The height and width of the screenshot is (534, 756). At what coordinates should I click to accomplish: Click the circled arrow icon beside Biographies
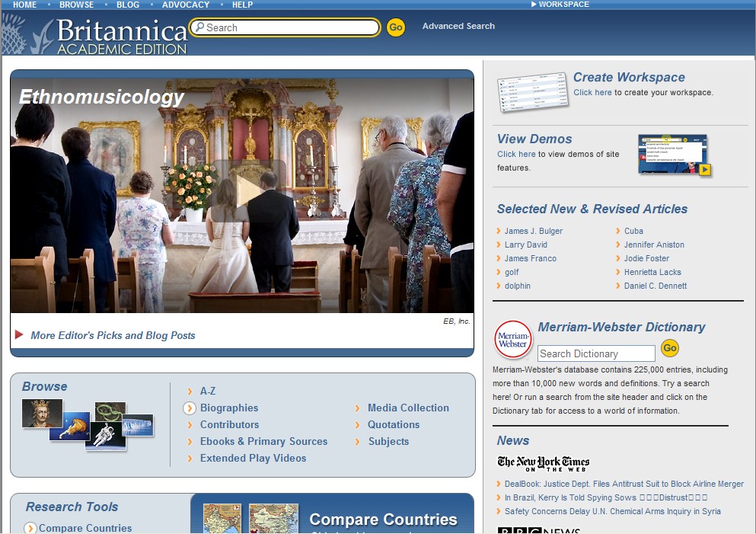(x=190, y=408)
